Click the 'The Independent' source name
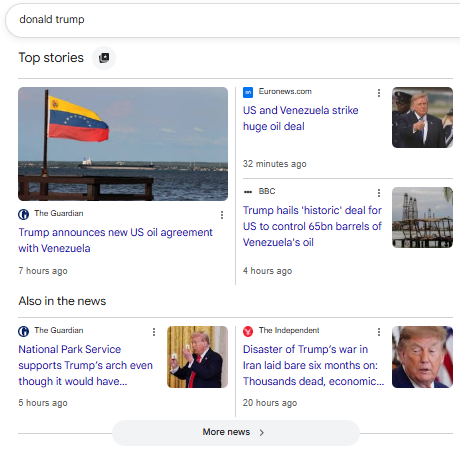 point(289,330)
